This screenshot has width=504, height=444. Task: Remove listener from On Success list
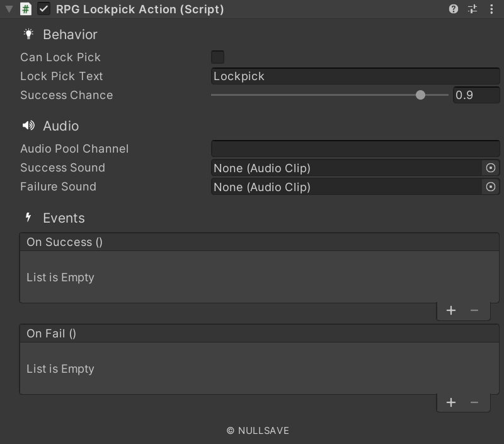click(474, 310)
